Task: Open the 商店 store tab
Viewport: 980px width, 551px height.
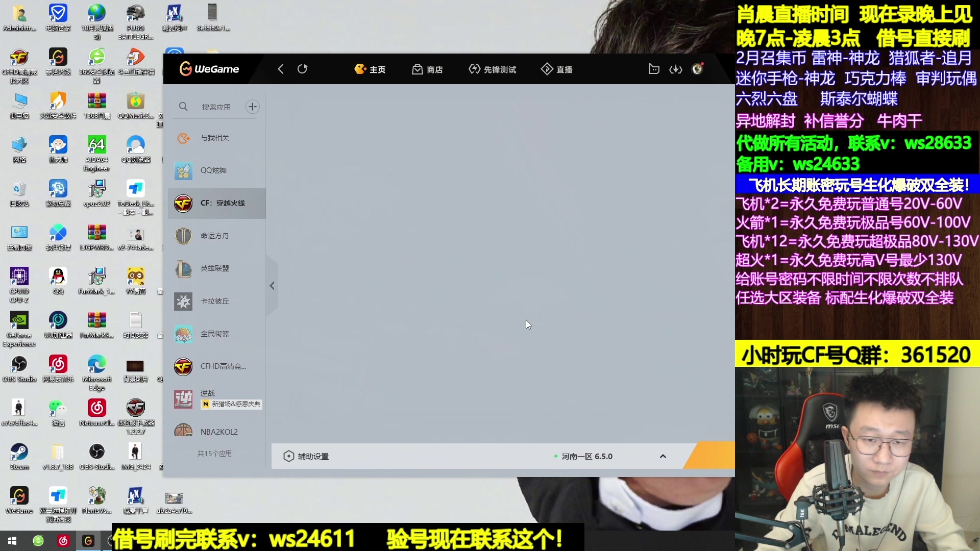Action: point(428,69)
